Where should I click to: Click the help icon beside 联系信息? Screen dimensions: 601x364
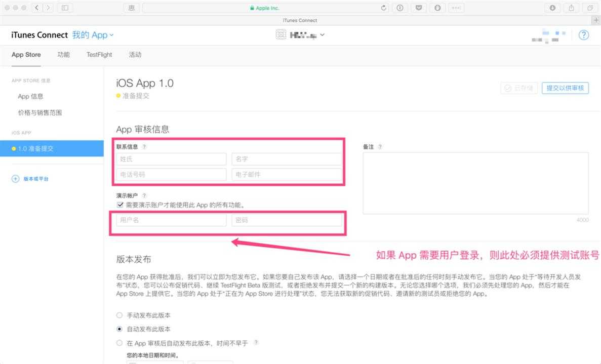click(x=144, y=147)
